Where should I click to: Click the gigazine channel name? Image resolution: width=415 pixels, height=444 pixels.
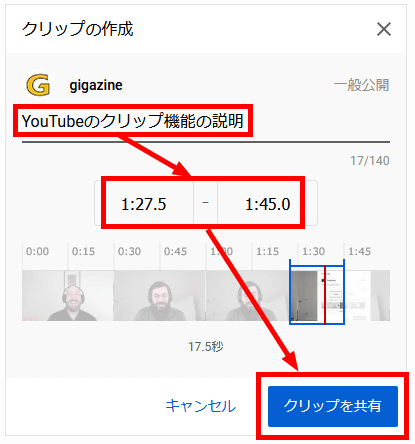pos(96,85)
